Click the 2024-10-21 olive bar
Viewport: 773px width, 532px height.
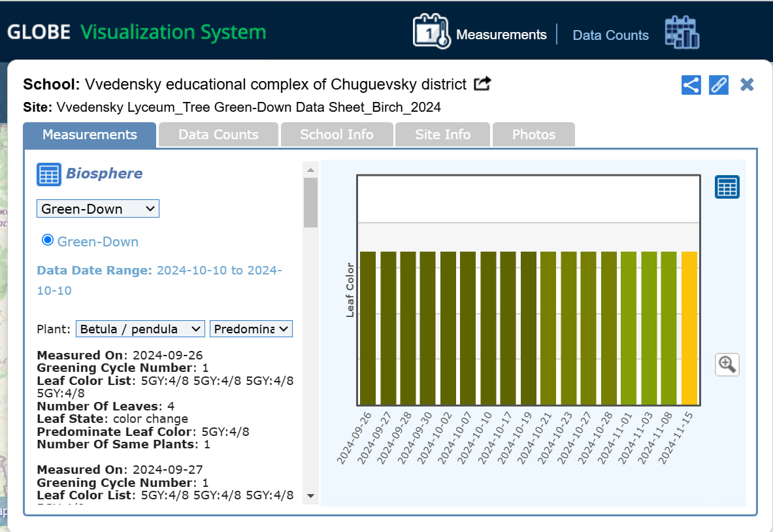(x=548, y=328)
